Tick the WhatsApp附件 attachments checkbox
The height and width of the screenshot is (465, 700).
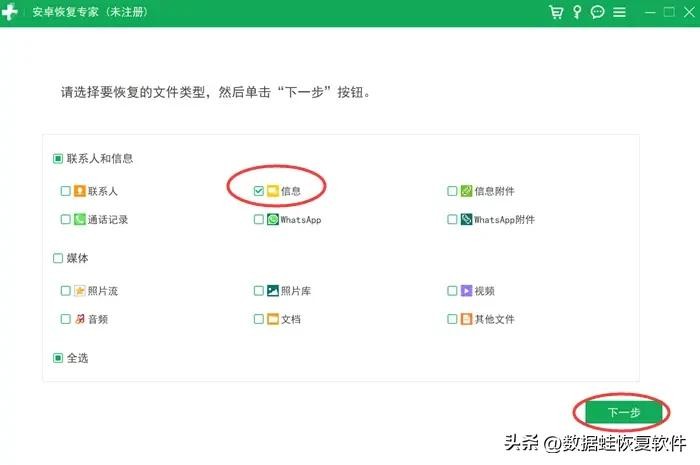pyautogui.click(x=453, y=219)
